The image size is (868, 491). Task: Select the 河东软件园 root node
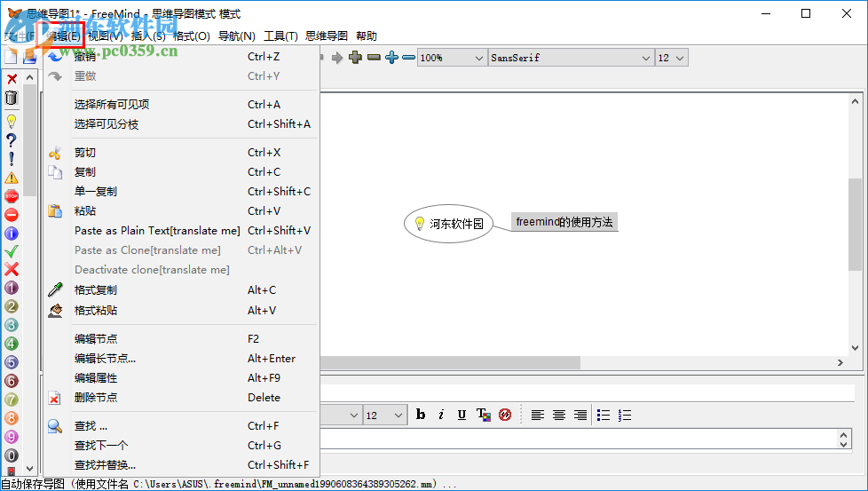point(448,224)
